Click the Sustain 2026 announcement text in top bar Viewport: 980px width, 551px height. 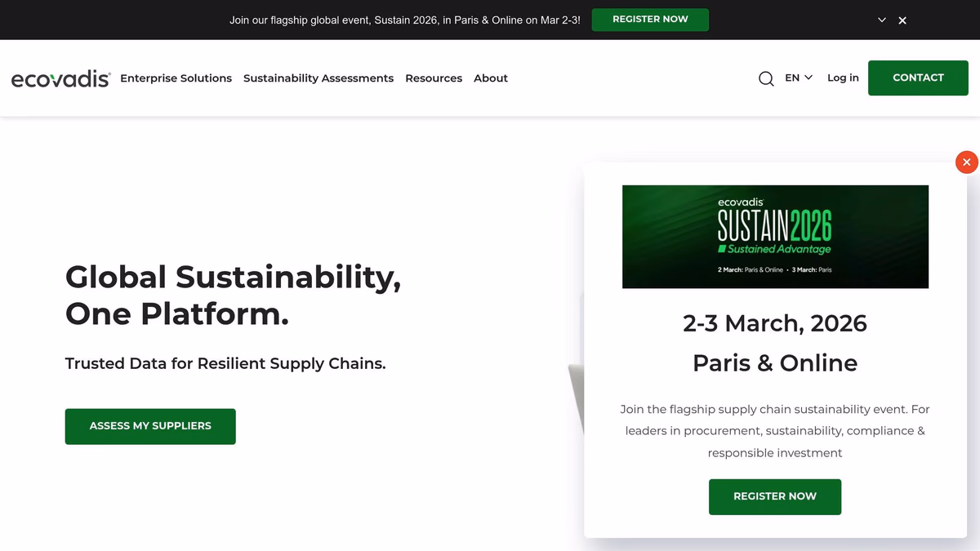[405, 20]
